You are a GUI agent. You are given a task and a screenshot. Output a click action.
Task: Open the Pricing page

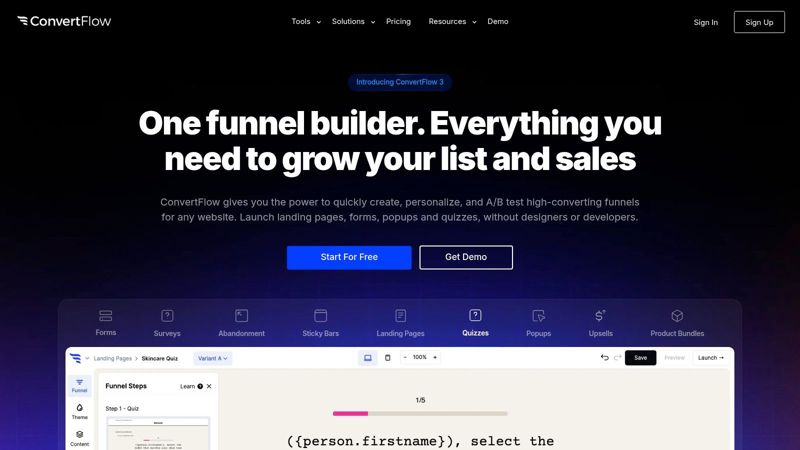click(x=398, y=21)
